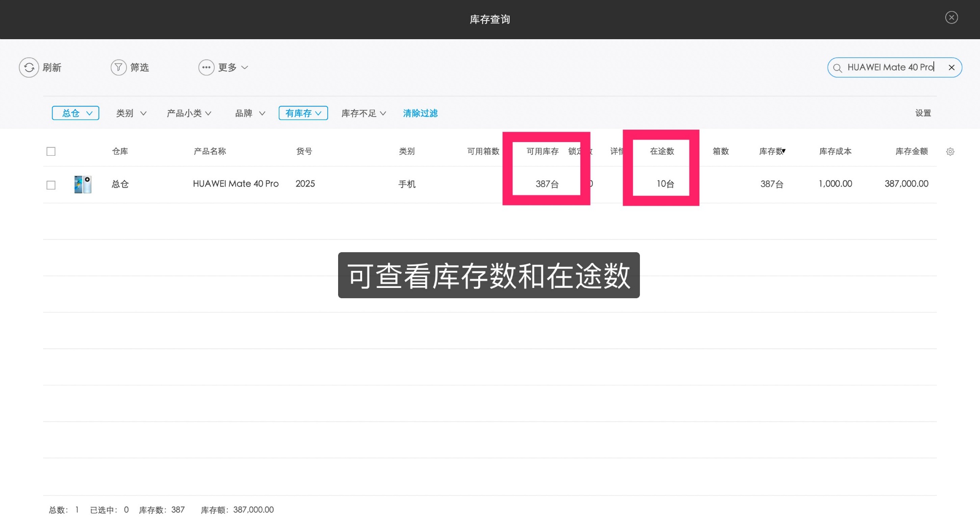Screen dimensions: 980x524
Task: Open the 品牌 brand dropdown
Action: point(250,113)
